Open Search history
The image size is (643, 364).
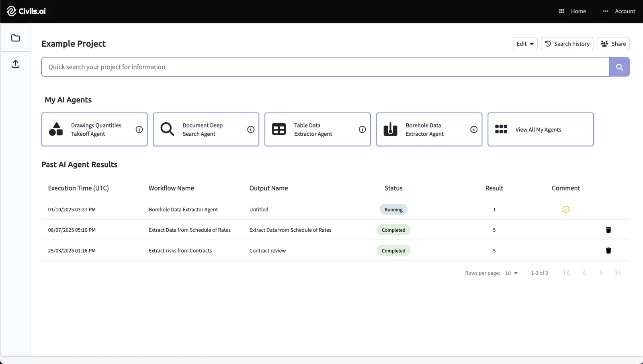coord(567,44)
